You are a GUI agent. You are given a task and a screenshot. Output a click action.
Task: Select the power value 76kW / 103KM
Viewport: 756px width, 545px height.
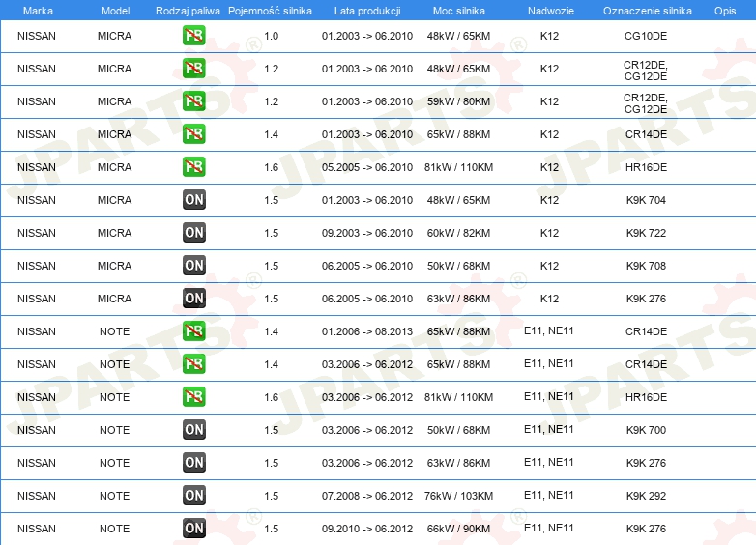click(x=458, y=496)
